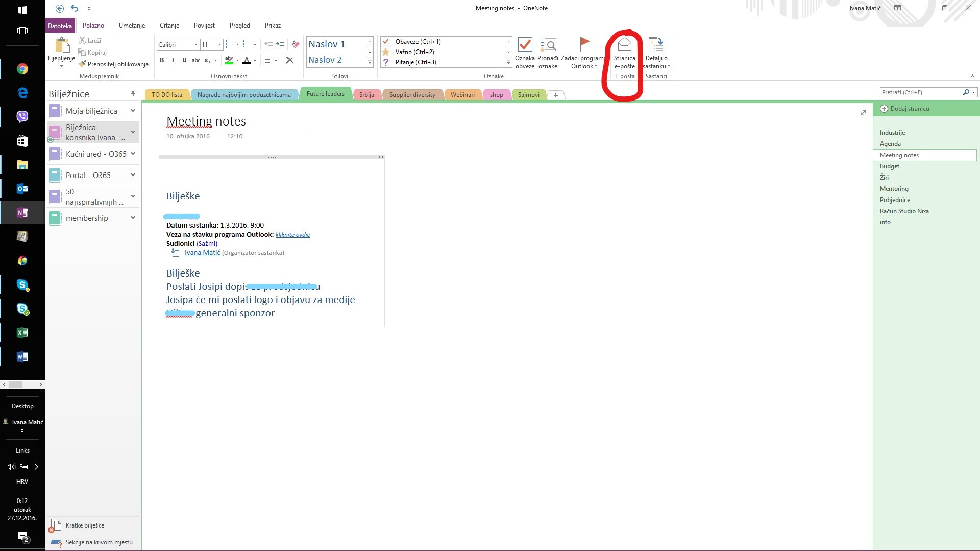980x551 pixels.
Task: Click the Pretraži (Ctrl+E) search box
Action: pyautogui.click(x=920, y=92)
